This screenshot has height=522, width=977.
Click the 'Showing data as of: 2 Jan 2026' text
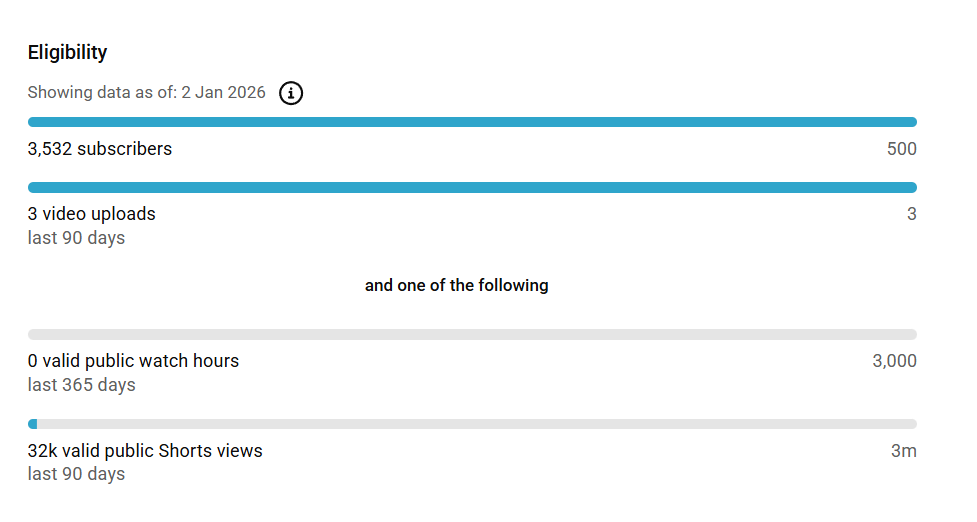point(146,93)
